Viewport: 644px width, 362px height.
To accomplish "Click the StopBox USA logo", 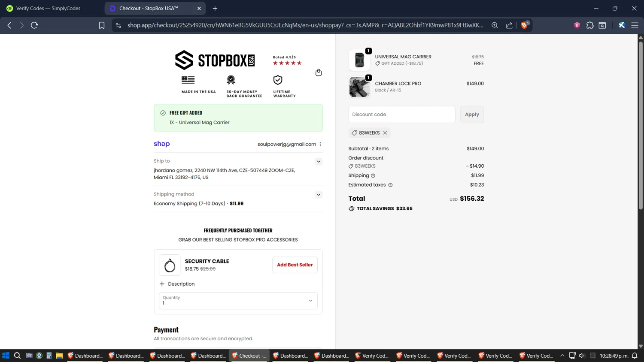I will [x=215, y=60].
